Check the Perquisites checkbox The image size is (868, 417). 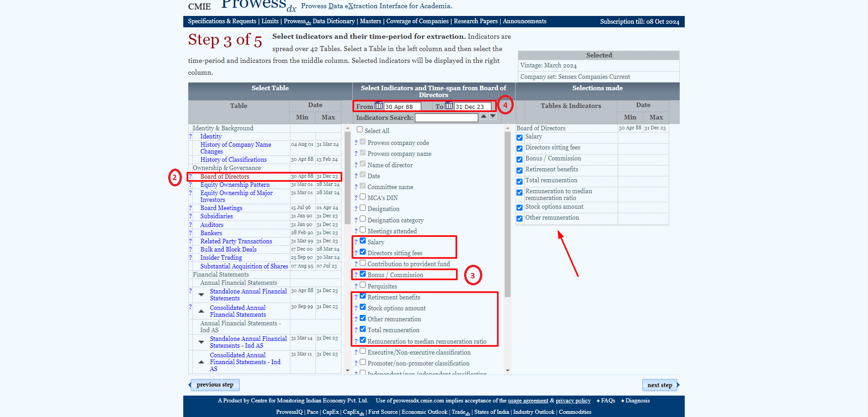[x=363, y=285]
